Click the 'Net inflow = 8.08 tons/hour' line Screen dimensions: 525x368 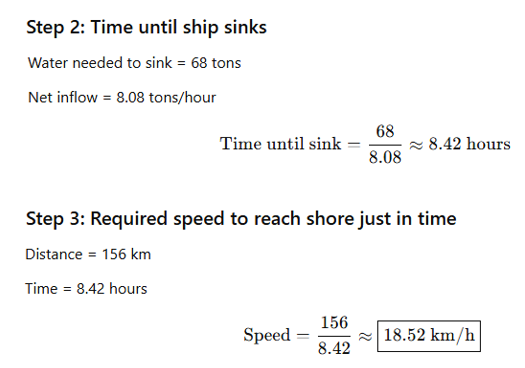[122, 98]
